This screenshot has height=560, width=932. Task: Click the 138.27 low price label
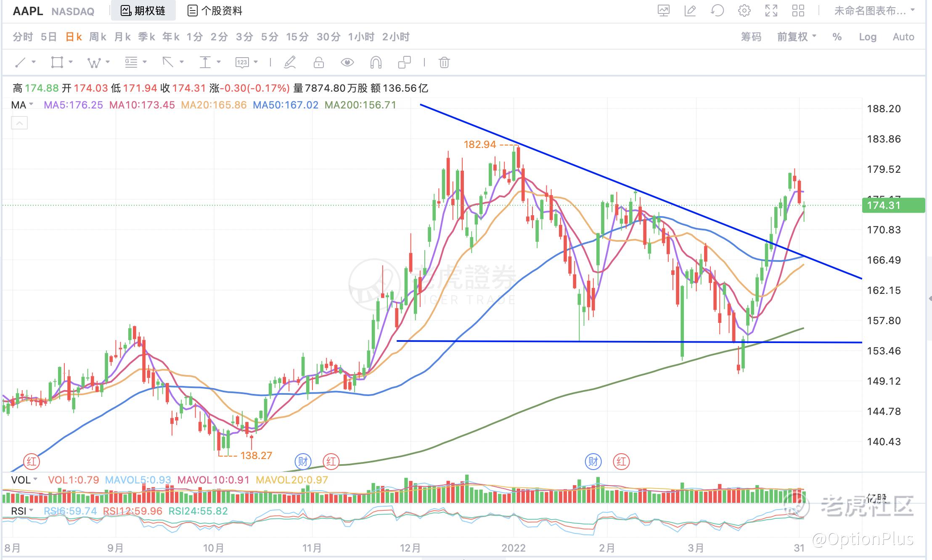(x=256, y=455)
